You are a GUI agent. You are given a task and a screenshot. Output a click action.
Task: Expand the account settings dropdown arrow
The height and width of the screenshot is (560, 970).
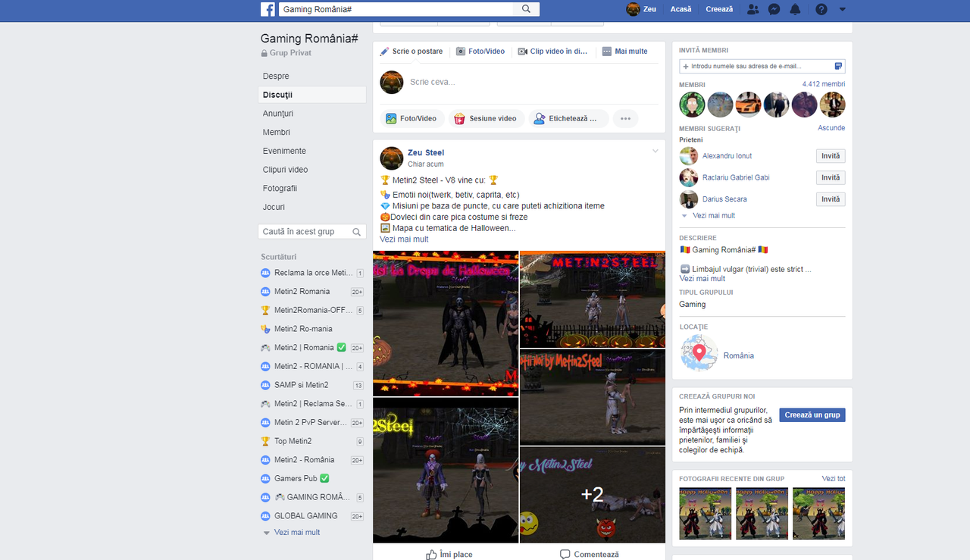tap(842, 8)
